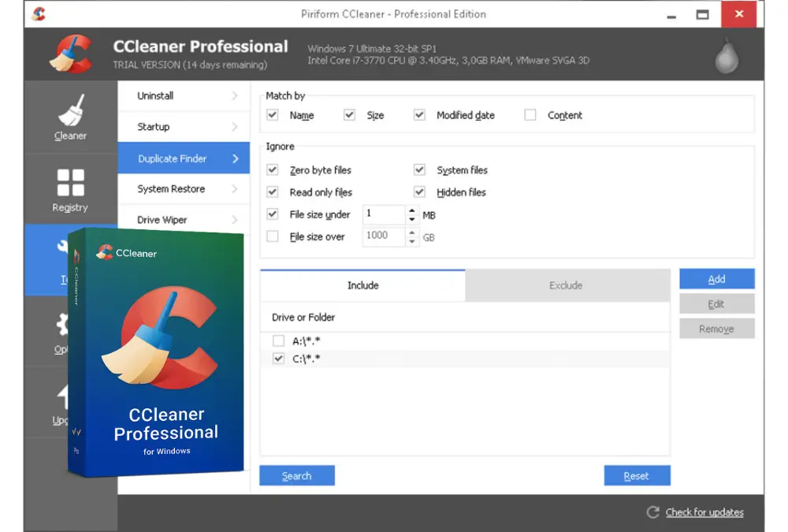
Task: Open the Uninstall tool
Action: pyautogui.click(x=184, y=95)
